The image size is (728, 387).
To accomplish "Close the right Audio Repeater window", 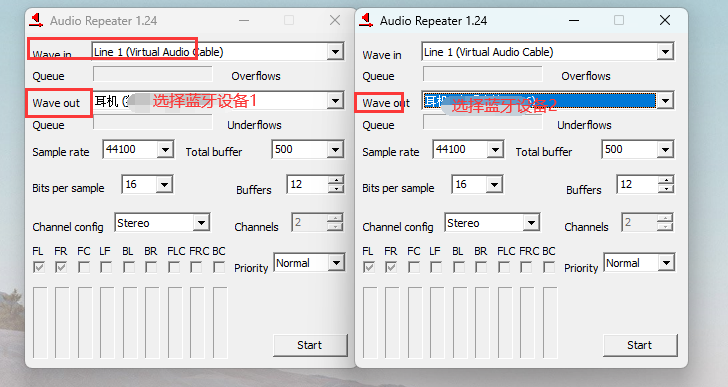I will pyautogui.click(x=665, y=20).
